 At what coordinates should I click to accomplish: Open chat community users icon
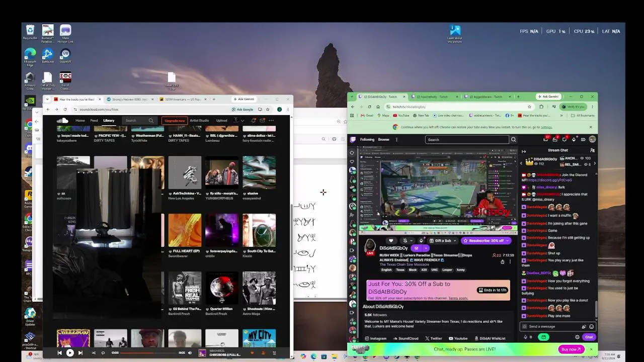pyautogui.click(x=592, y=150)
